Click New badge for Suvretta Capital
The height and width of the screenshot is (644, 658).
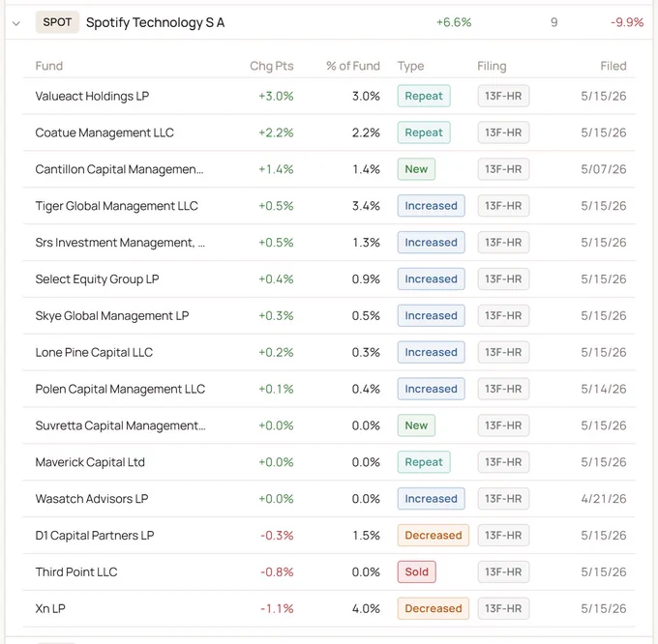[x=416, y=425]
